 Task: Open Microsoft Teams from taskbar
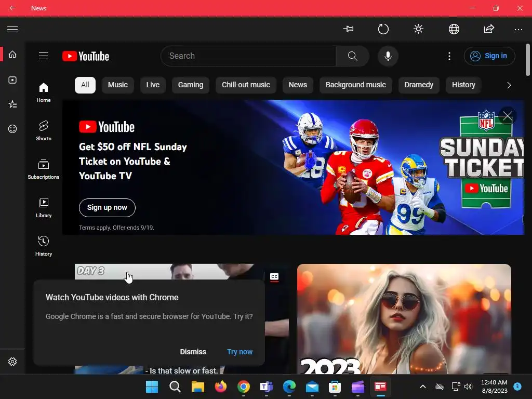click(267, 387)
